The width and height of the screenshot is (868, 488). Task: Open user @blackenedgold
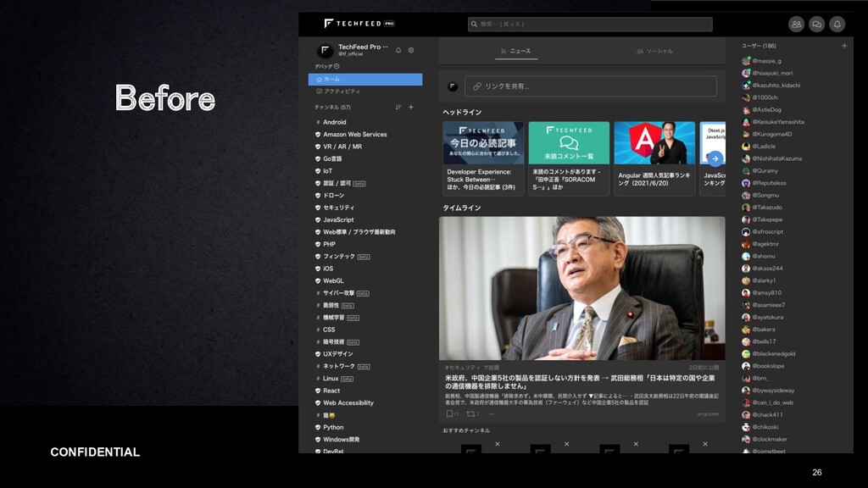773,353
